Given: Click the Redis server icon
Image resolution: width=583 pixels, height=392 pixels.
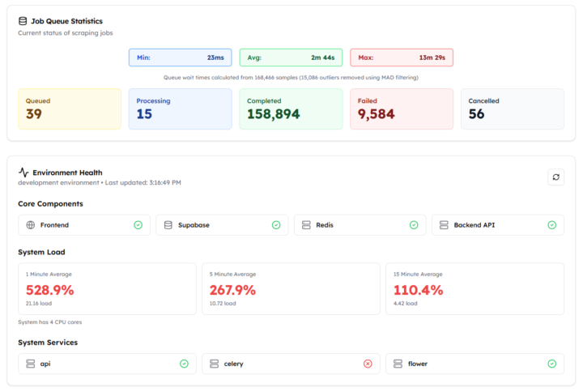Looking at the screenshot, I should tap(306, 225).
